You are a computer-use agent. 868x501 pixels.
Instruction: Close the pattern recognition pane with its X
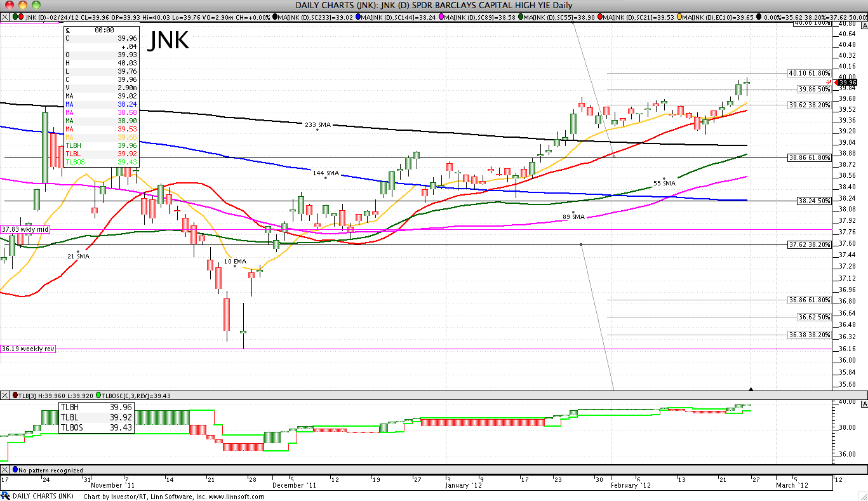pos(4,470)
